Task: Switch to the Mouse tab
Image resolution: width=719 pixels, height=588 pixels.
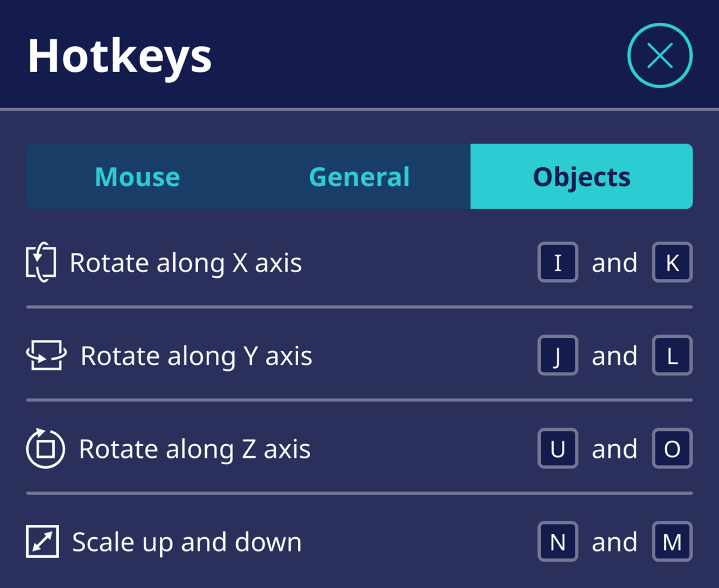Action: click(x=137, y=176)
